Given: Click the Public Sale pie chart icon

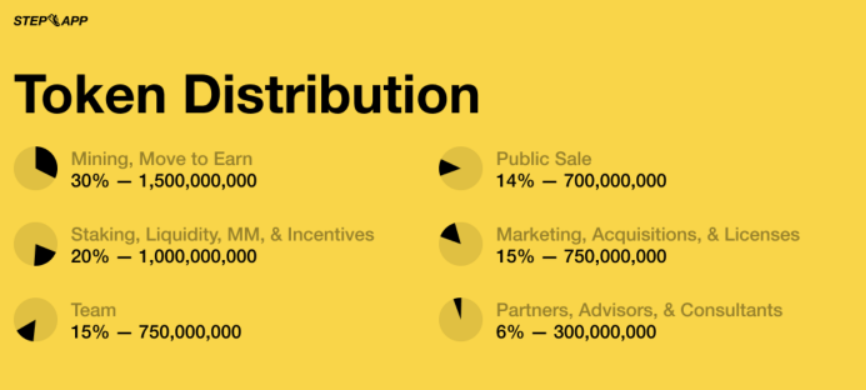Looking at the screenshot, I should [x=461, y=168].
